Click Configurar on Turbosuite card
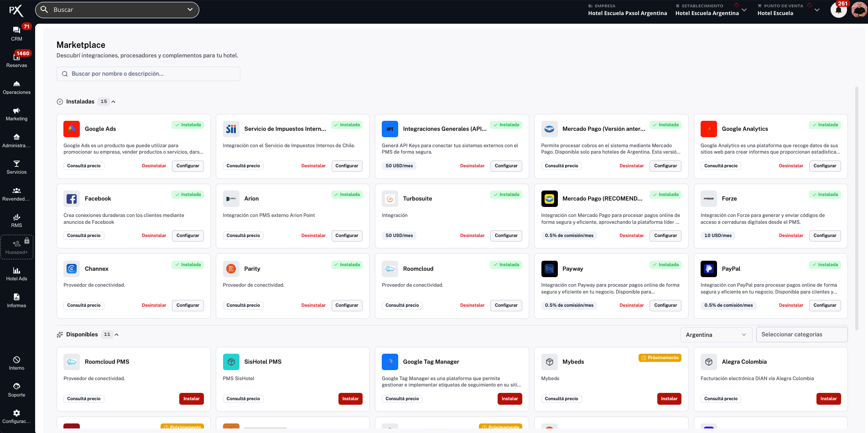 [x=506, y=236]
